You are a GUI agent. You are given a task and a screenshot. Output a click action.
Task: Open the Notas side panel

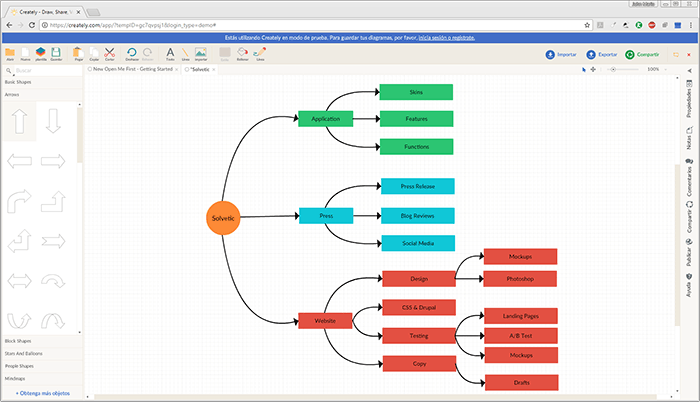point(689,138)
